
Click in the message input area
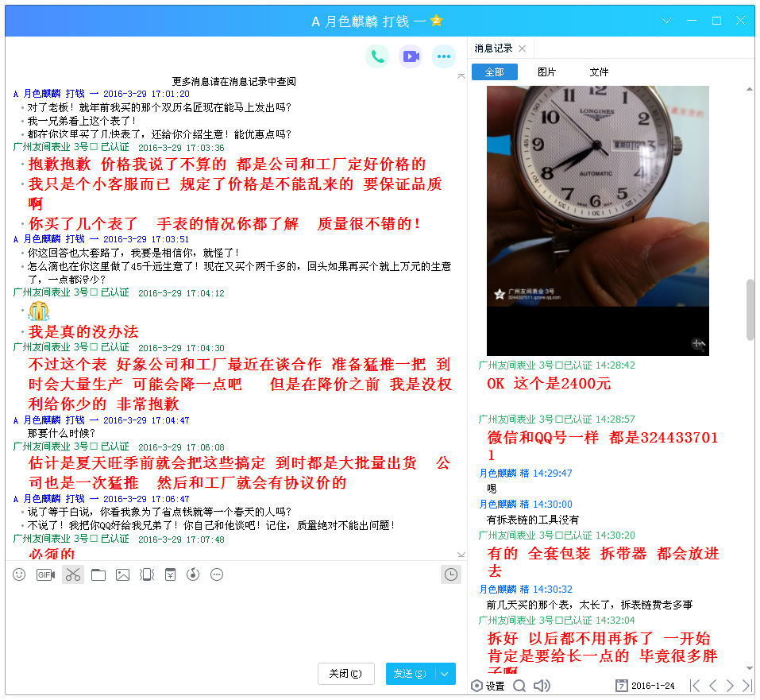pos(235,624)
